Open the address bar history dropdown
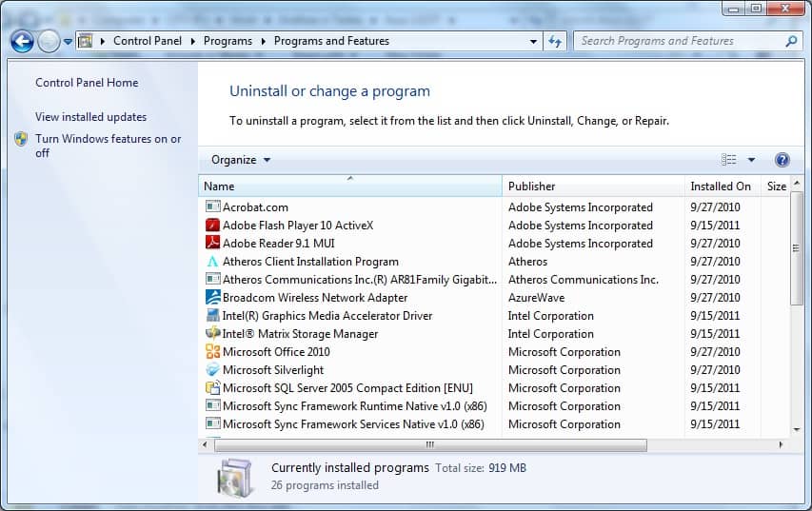 (x=533, y=42)
